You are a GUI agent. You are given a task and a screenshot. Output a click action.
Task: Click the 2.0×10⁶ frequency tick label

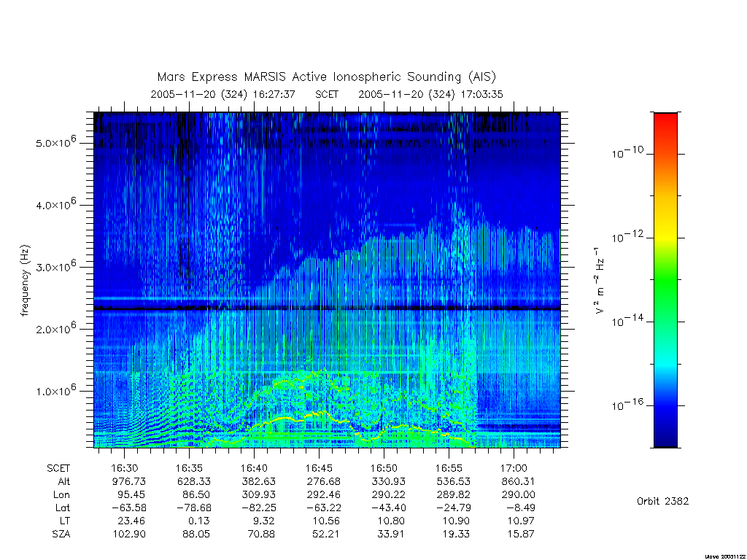point(55,328)
